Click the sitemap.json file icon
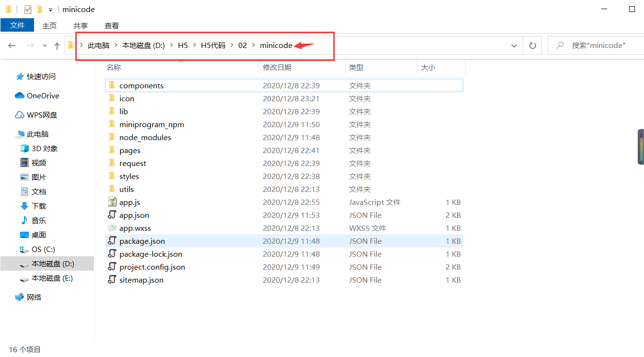 coord(112,280)
